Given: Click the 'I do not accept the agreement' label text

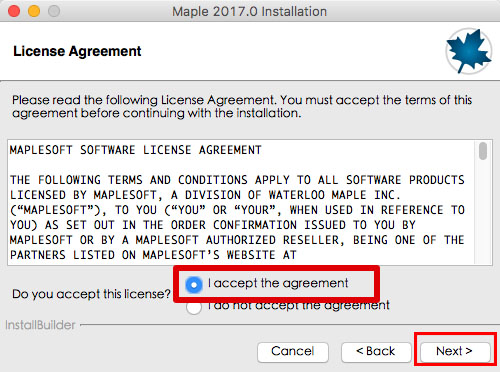Looking at the screenshot, I should click(x=299, y=305).
